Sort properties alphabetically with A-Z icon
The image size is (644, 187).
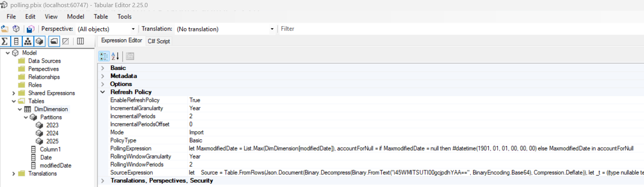[115, 56]
